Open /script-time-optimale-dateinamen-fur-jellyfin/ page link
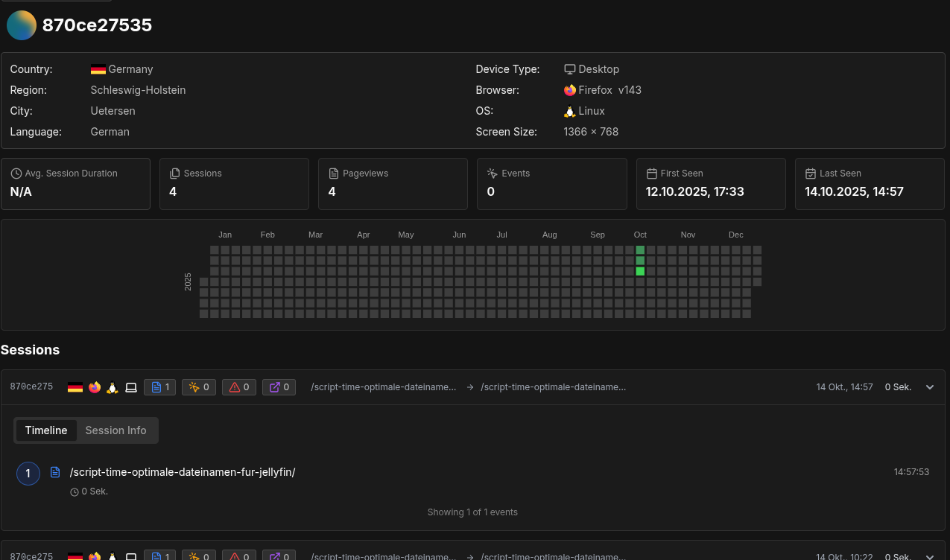This screenshot has height=560, width=950. (x=183, y=472)
